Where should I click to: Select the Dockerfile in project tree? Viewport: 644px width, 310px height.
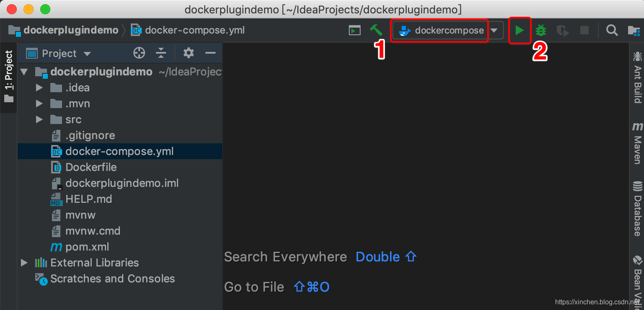pyautogui.click(x=91, y=167)
